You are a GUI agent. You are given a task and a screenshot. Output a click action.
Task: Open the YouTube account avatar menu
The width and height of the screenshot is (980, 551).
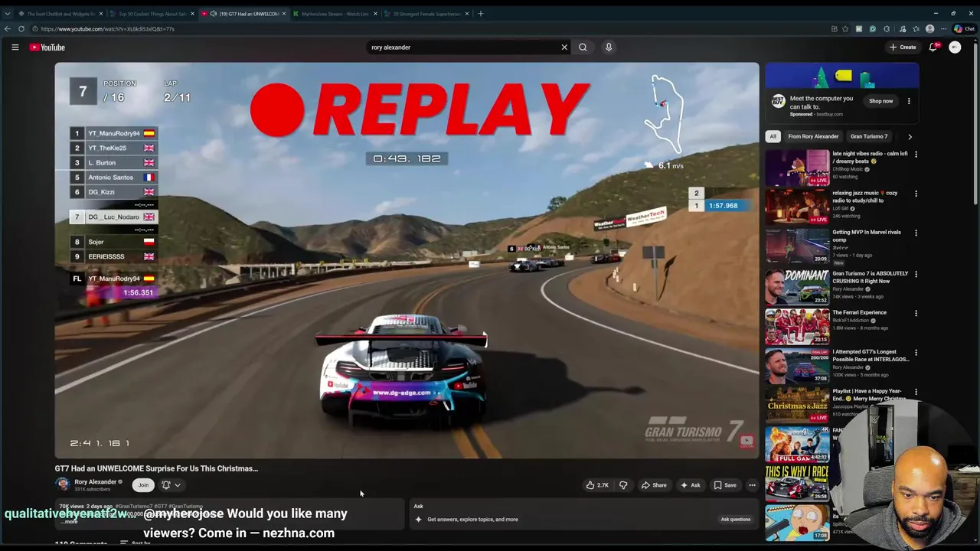point(955,47)
